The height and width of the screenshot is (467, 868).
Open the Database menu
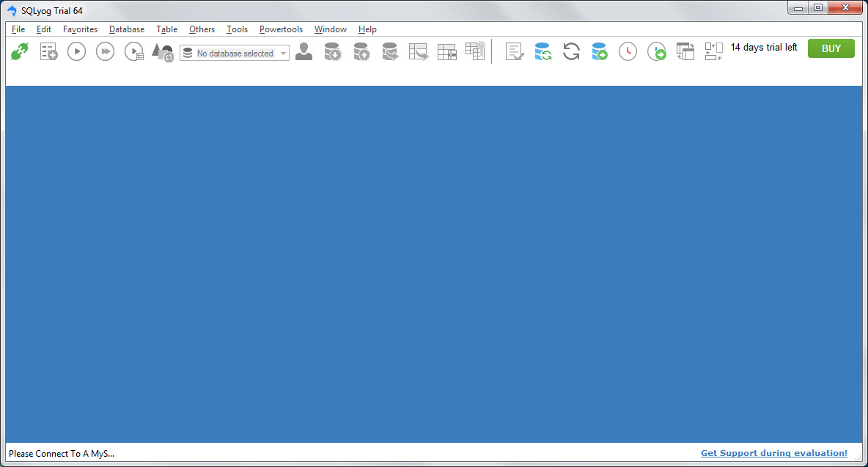(126, 29)
